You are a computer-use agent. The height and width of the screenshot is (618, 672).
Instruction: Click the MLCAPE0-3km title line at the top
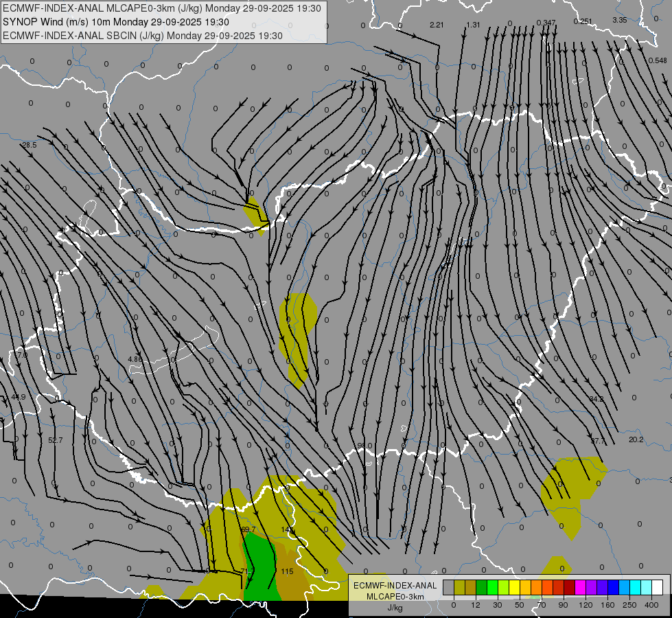click(162, 8)
